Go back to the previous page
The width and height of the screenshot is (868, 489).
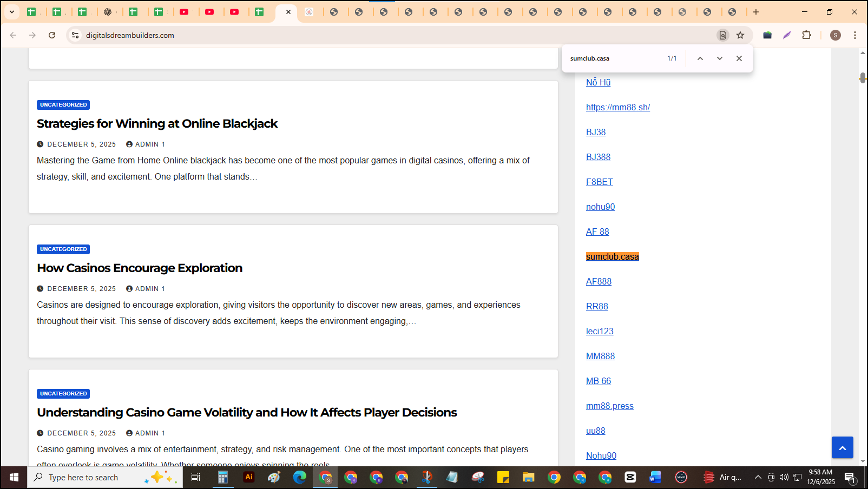[x=13, y=35]
